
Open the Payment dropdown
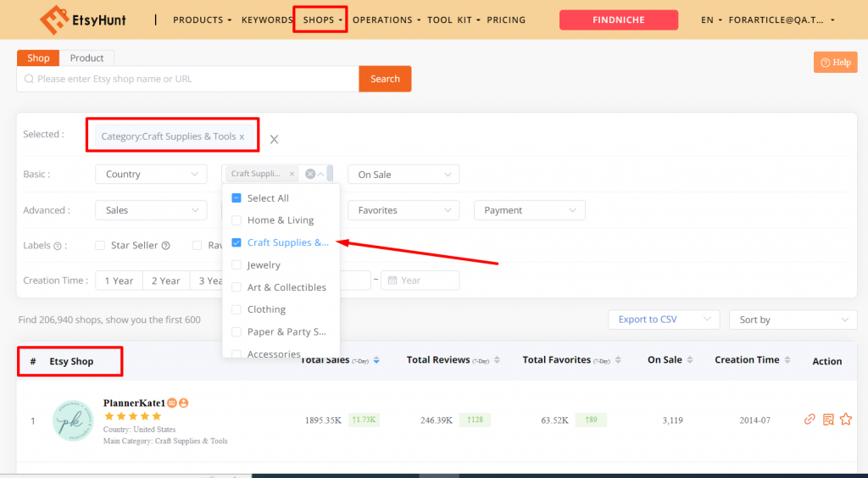[530, 210]
